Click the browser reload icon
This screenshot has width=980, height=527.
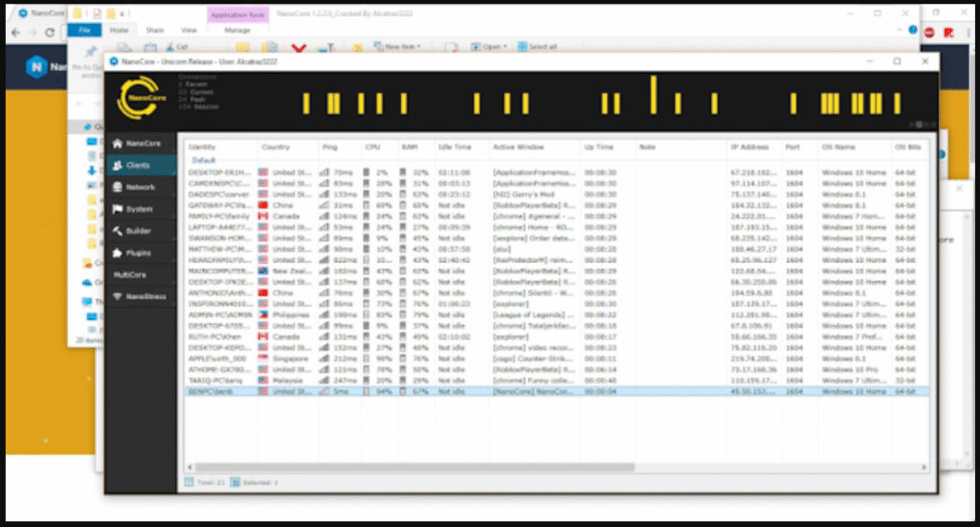point(50,32)
